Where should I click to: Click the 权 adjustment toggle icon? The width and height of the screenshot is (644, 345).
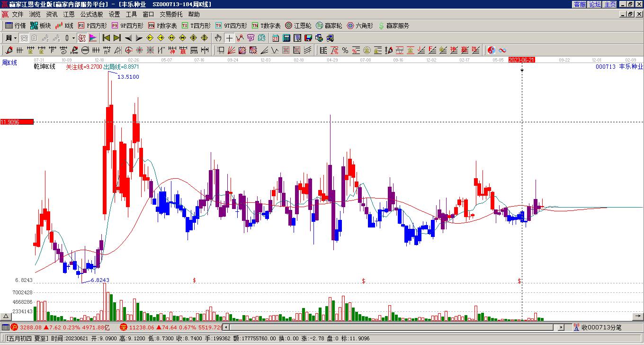click(x=81, y=38)
